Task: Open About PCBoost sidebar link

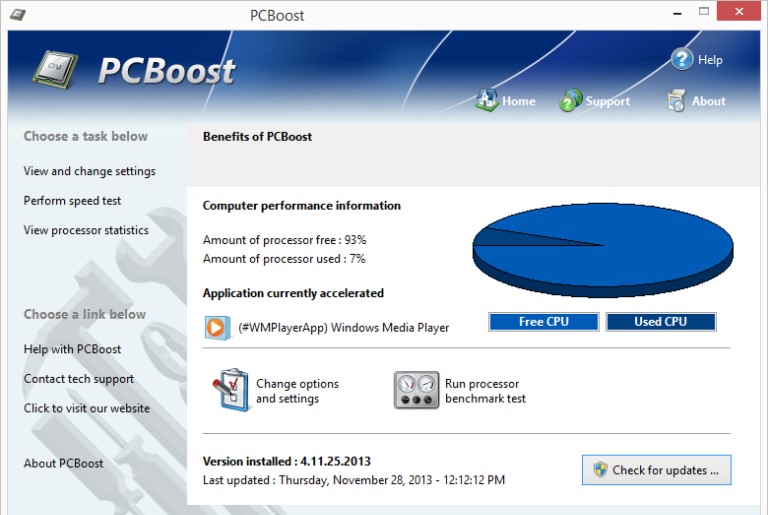Action: point(63,463)
